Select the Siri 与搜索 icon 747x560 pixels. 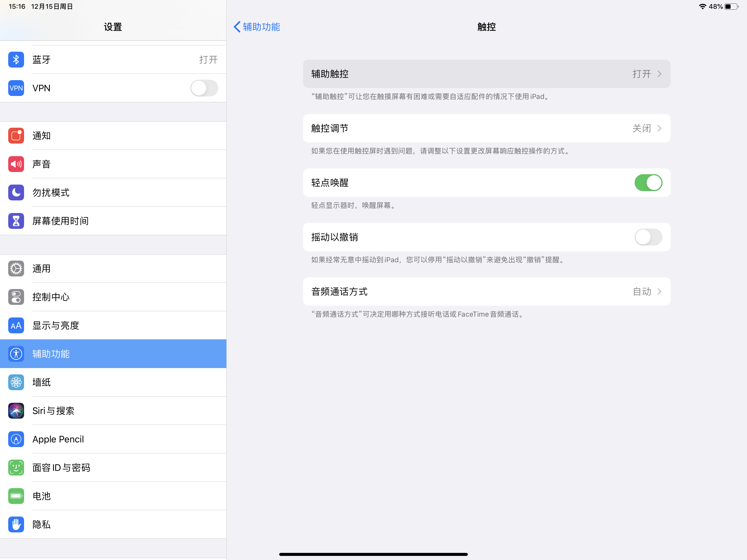pyautogui.click(x=16, y=411)
